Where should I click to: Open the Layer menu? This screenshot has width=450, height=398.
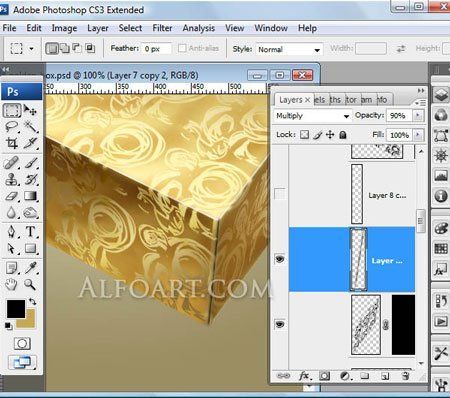point(98,28)
